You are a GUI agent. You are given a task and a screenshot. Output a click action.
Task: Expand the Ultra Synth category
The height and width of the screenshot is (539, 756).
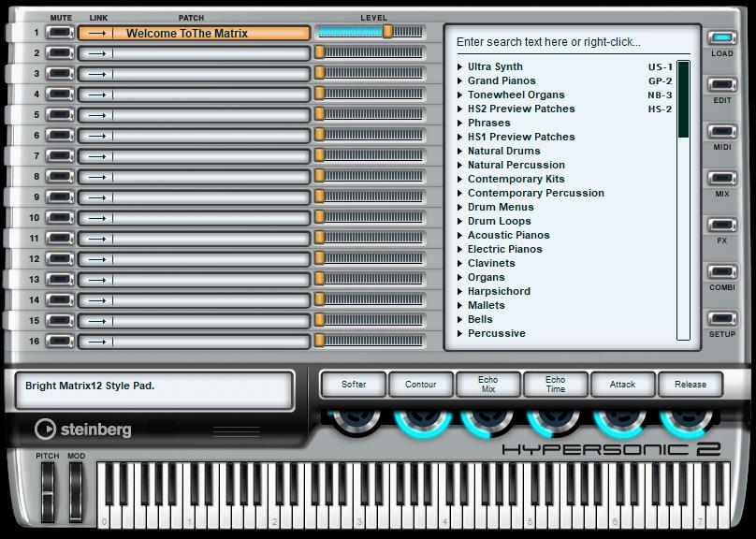pyautogui.click(x=460, y=67)
